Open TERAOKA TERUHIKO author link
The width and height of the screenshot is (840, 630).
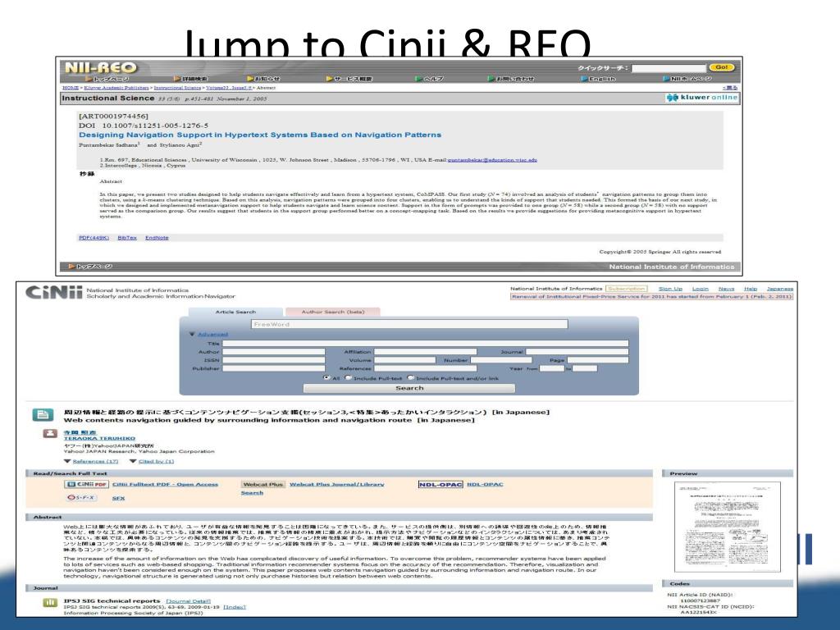click(x=99, y=438)
